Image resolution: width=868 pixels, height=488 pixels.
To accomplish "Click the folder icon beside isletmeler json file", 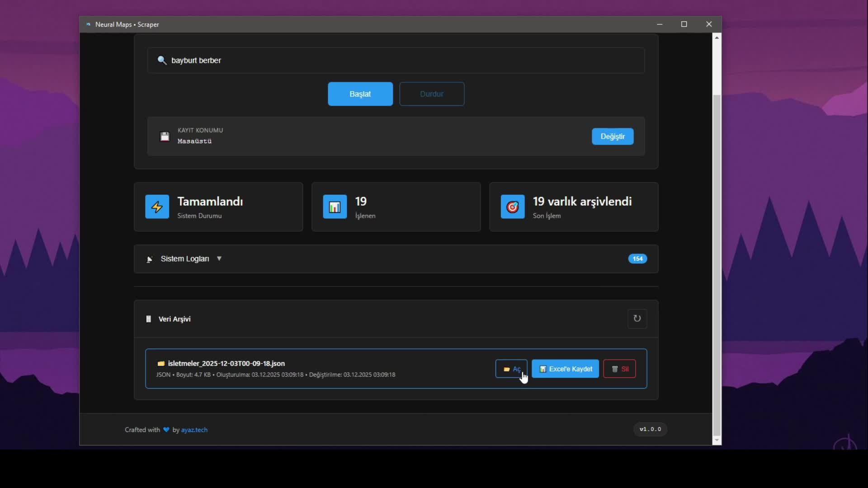I will pyautogui.click(x=161, y=363).
